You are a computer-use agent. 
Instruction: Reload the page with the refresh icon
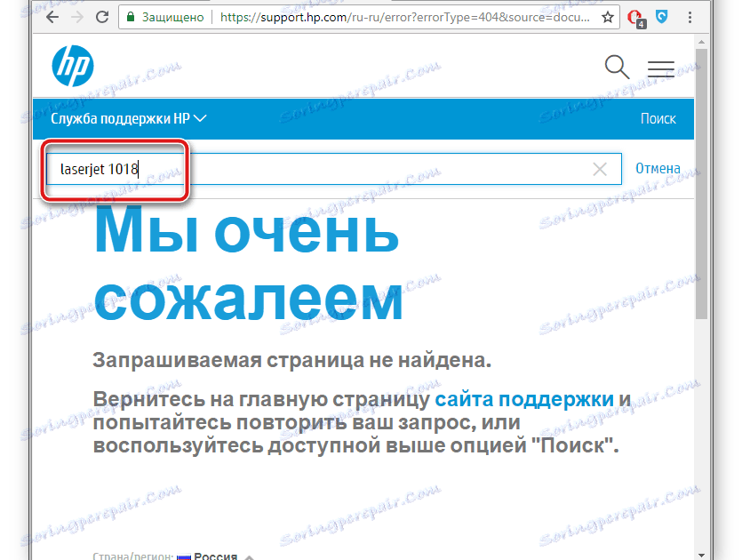click(x=101, y=18)
